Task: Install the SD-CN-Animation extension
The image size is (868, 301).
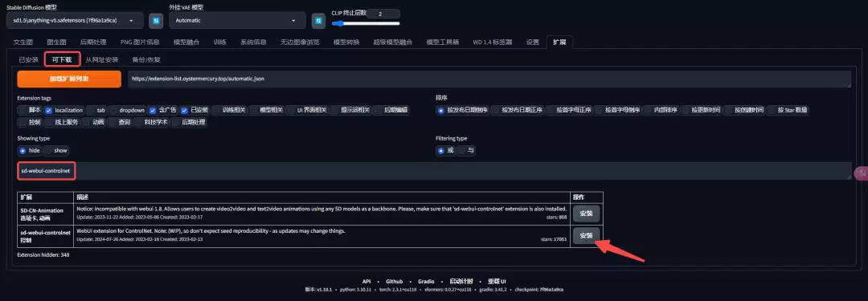Action: tap(586, 213)
